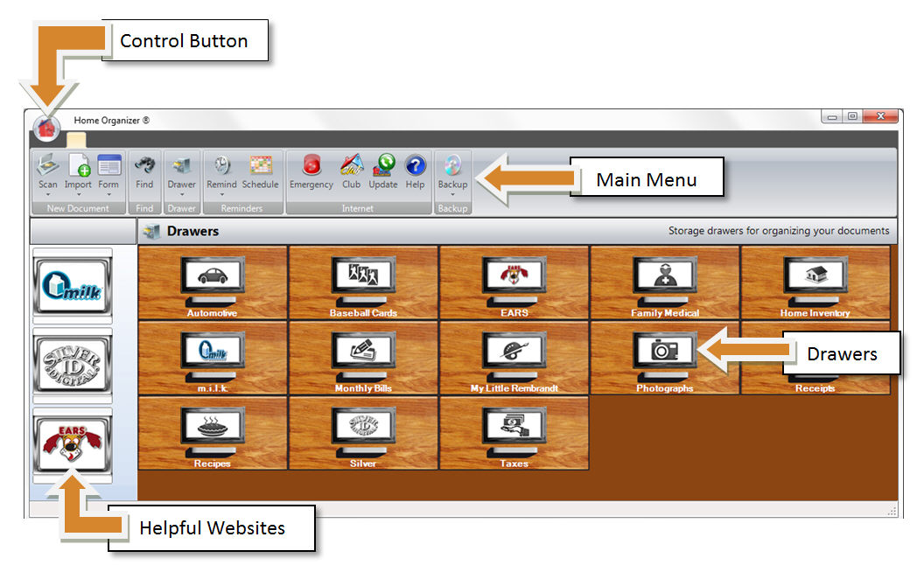Screen dimensions: 924x586
Task: Click the Drawers header icon
Action: [152, 232]
